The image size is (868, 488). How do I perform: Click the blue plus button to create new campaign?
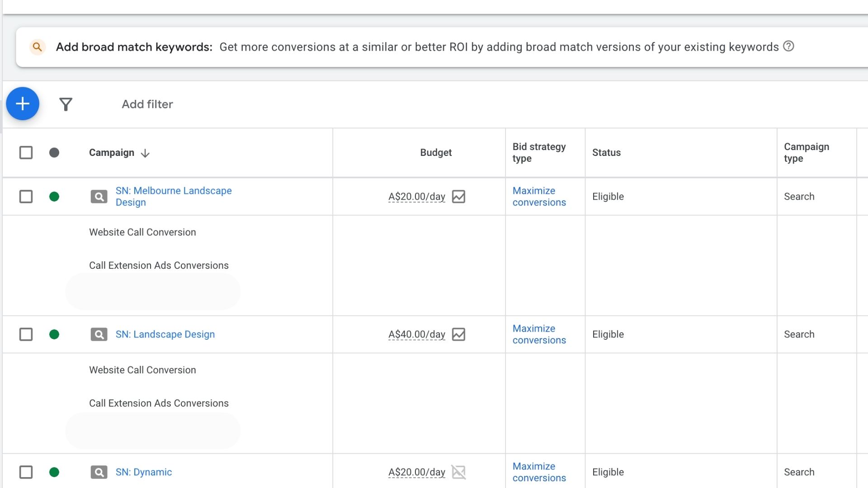pos(23,103)
